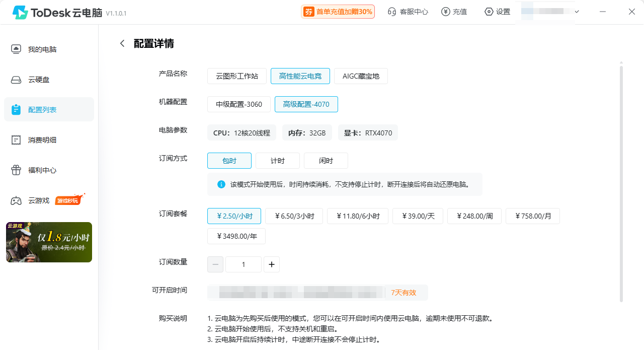
Task: Click the coupon 券 icon in the promo banner
Action: 309,12
